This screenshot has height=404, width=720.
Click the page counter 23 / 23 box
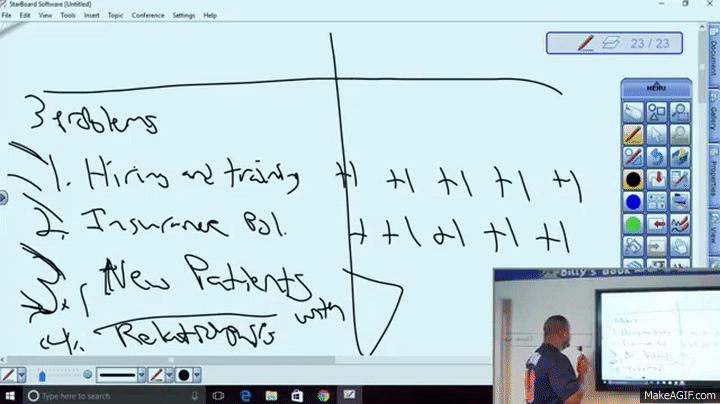(x=614, y=43)
